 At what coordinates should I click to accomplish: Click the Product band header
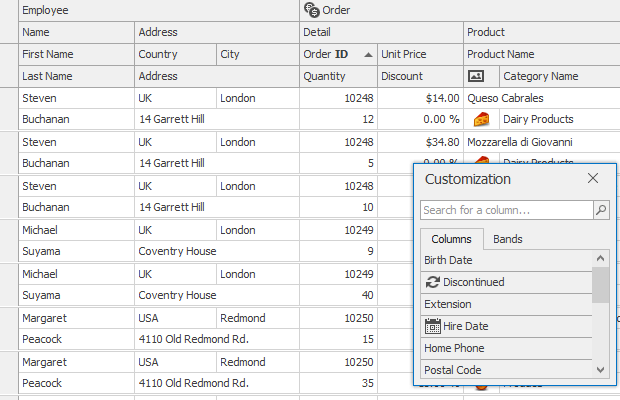542,32
